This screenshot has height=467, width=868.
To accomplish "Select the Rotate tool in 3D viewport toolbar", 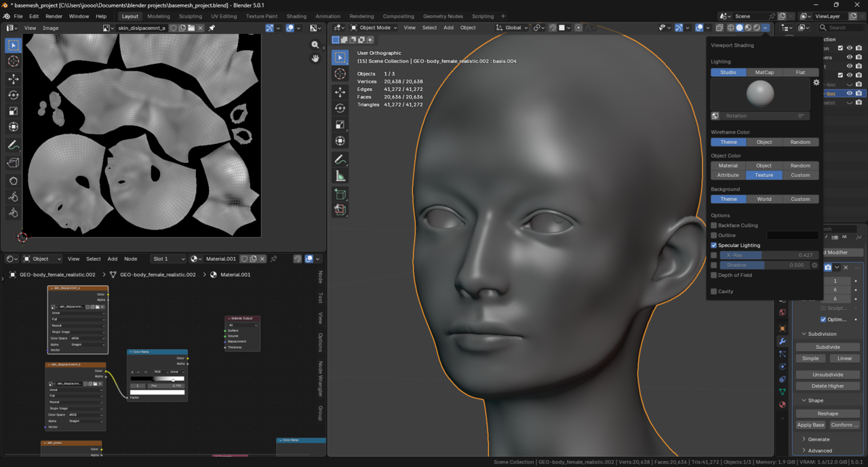I will pos(340,108).
